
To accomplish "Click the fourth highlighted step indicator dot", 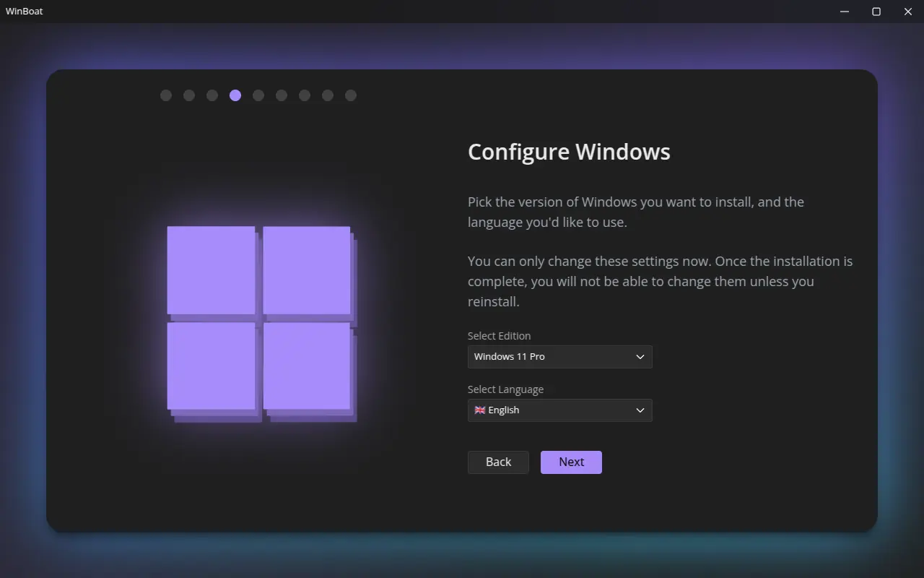I will click(x=235, y=95).
